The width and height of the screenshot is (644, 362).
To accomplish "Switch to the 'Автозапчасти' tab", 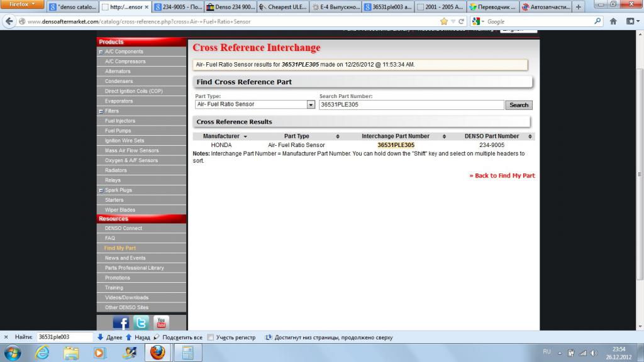I will [545, 7].
